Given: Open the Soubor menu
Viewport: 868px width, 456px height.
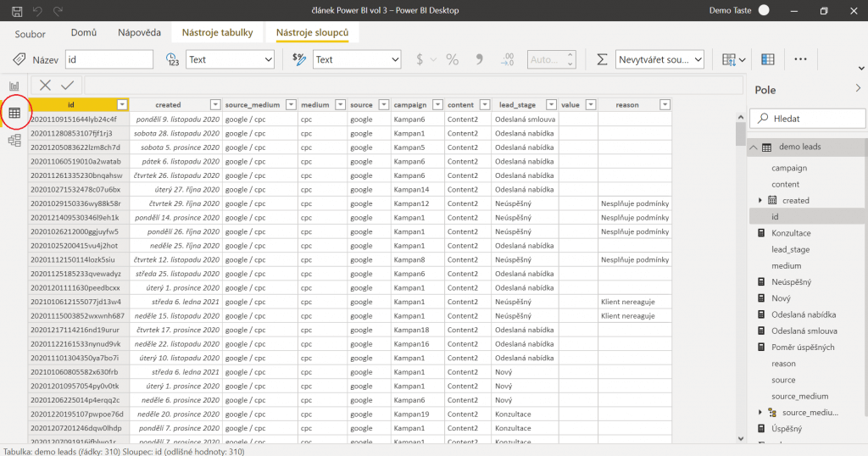Looking at the screenshot, I should (31, 34).
